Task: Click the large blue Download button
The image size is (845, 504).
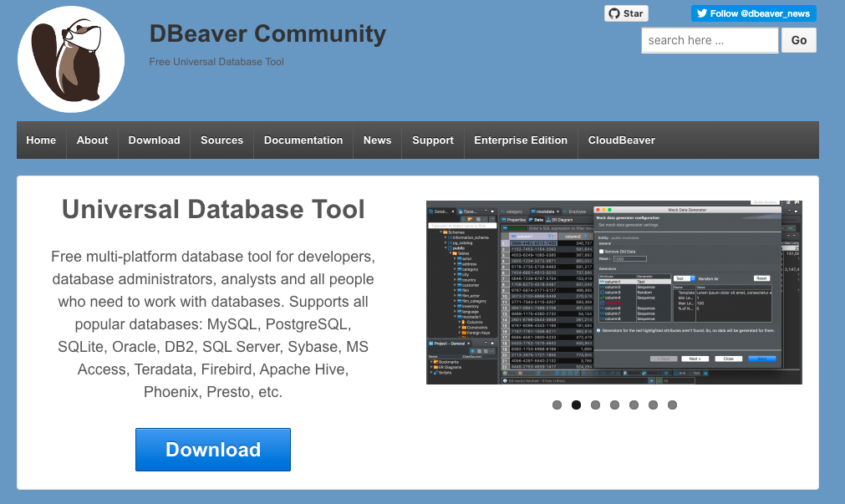Action: 213,450
